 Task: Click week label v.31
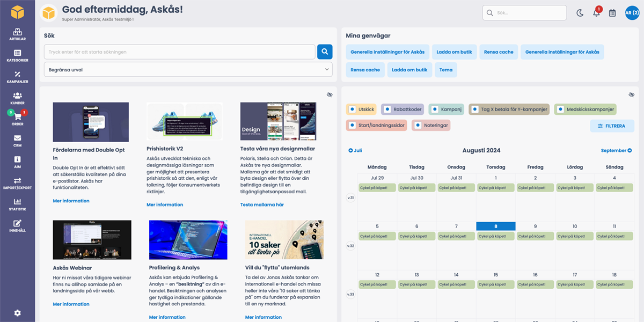point(350,197)
